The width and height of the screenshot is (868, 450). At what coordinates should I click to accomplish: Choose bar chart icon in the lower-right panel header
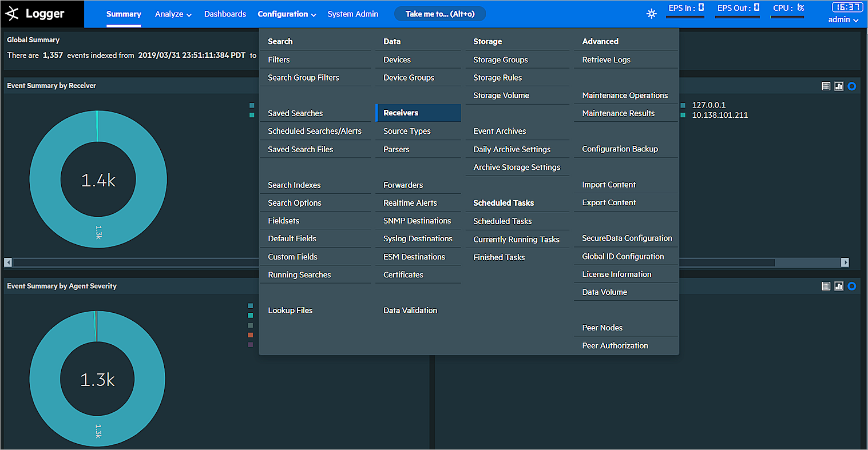pos(839,286)
